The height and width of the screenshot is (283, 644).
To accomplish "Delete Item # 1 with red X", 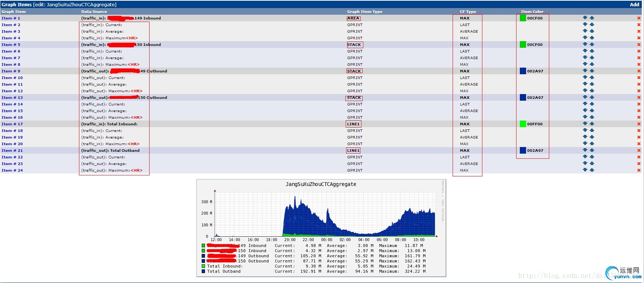I will (x=639, y=18).
